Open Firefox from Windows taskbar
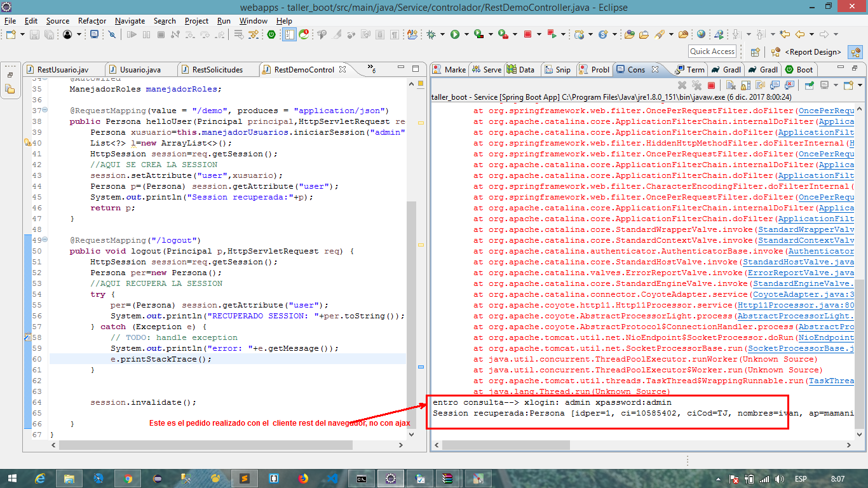The height and width of the screenshot is (488, 868). (x=302, y=478)
